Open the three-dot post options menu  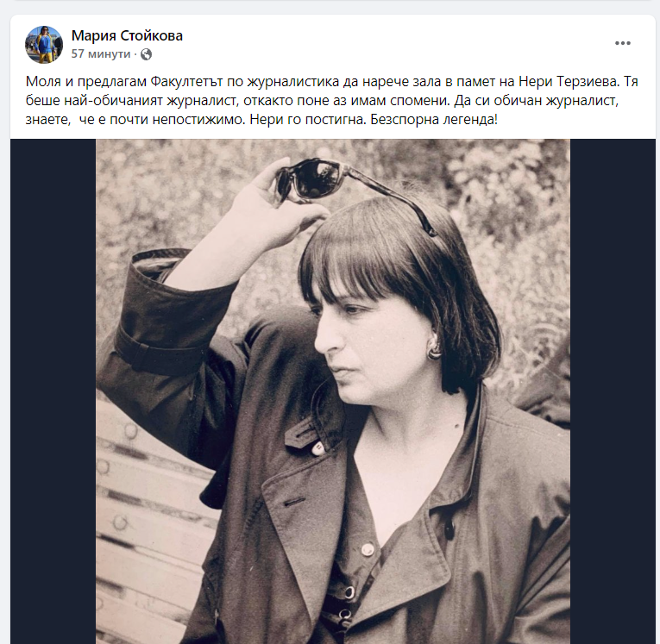coord(623,43)
